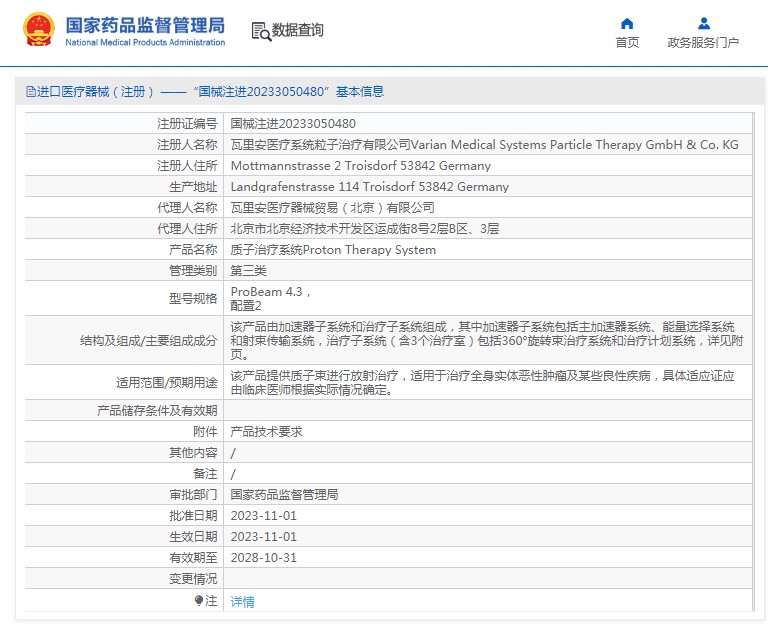Click the bulb icon beside 注
The height and width of the screenshot is (631, 768).
[x=198, y=600]
